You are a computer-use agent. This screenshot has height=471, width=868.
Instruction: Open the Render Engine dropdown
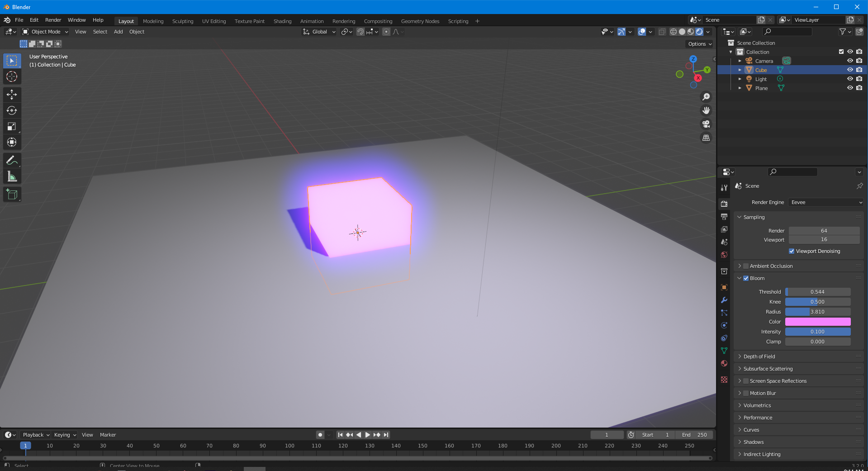point(826,202)
